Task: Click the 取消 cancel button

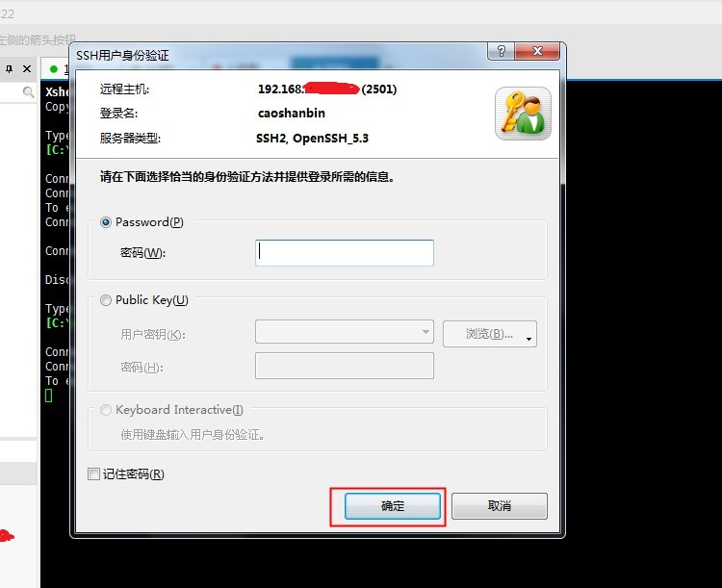Action: (x=500, y=506)
